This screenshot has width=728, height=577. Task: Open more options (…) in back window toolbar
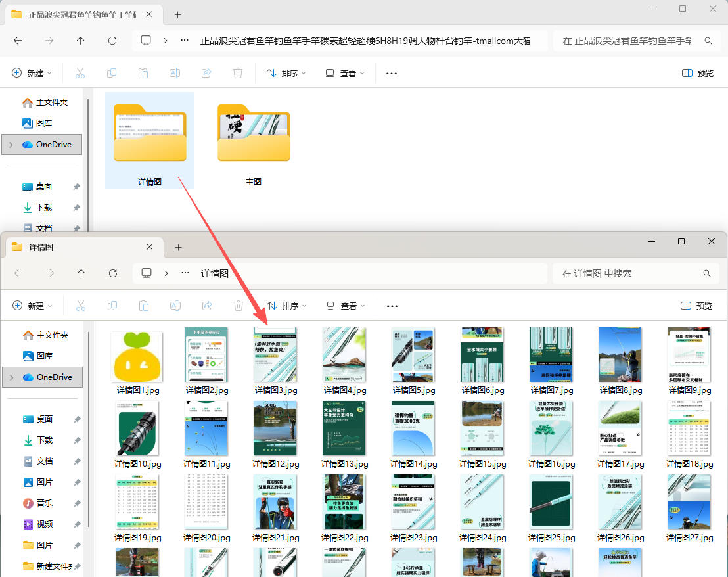[x=392, y=74]
